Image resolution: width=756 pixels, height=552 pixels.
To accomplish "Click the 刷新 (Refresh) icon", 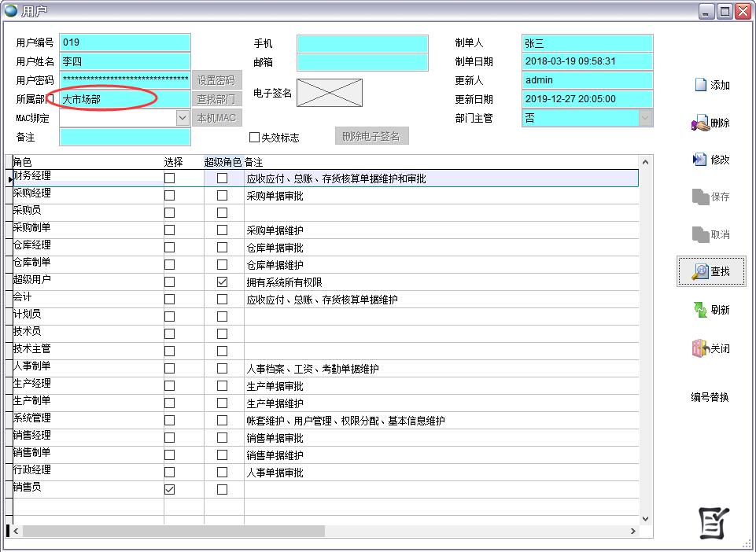I will tap(712, 310).
